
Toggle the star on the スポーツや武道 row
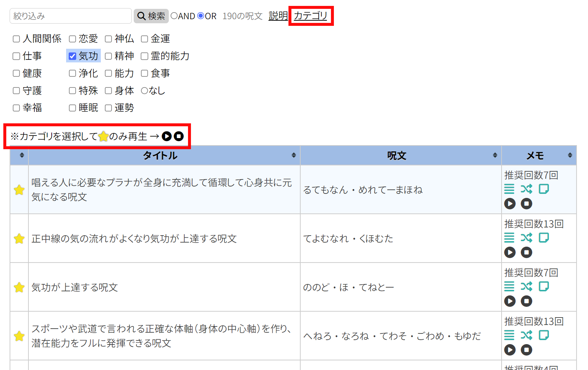click(x=19, y=336)
